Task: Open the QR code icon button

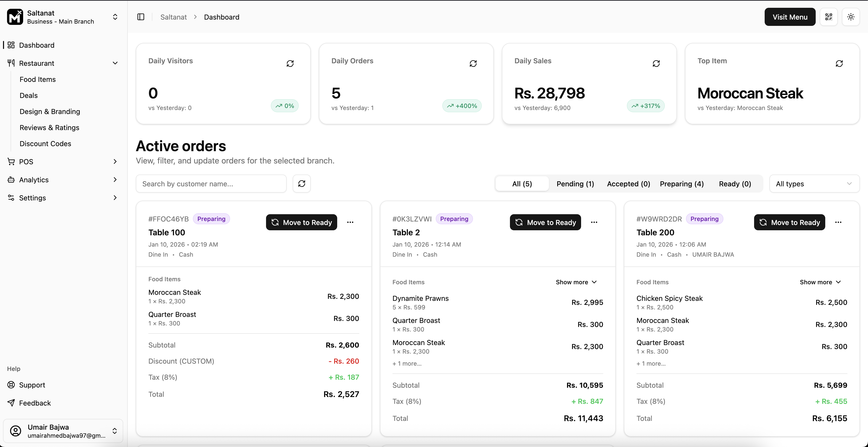Action: tap(829, 17)
